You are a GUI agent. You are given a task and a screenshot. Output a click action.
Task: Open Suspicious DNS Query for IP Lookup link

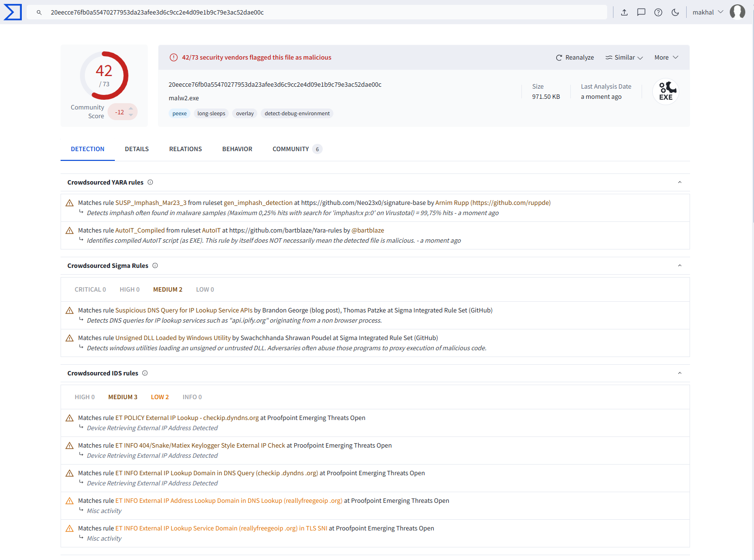point(184,311)
